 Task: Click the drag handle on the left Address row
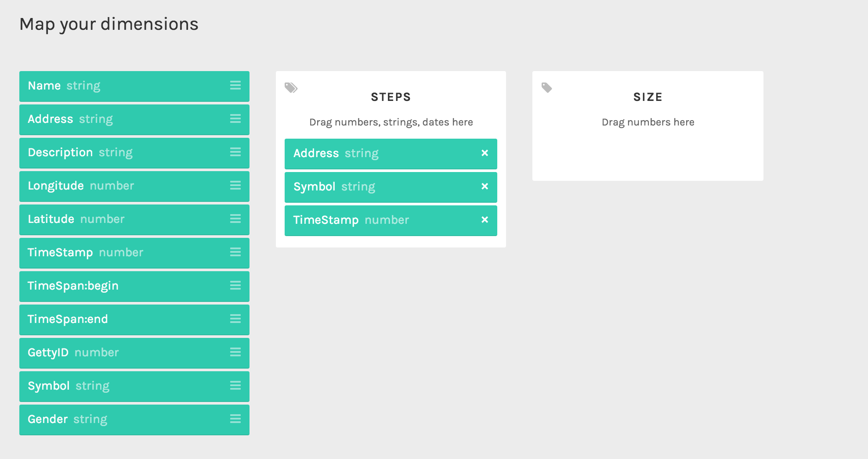pos(235,119)
